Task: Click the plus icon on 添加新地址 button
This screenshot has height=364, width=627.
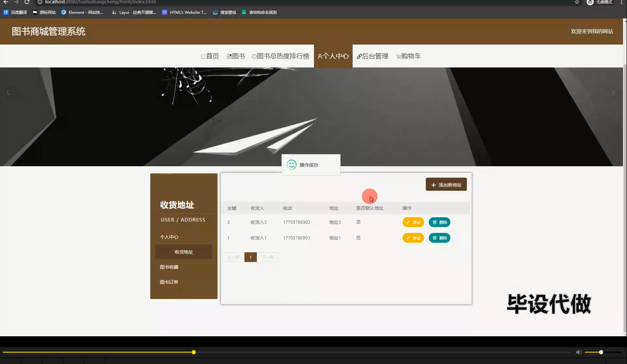Action: point(433,184)
